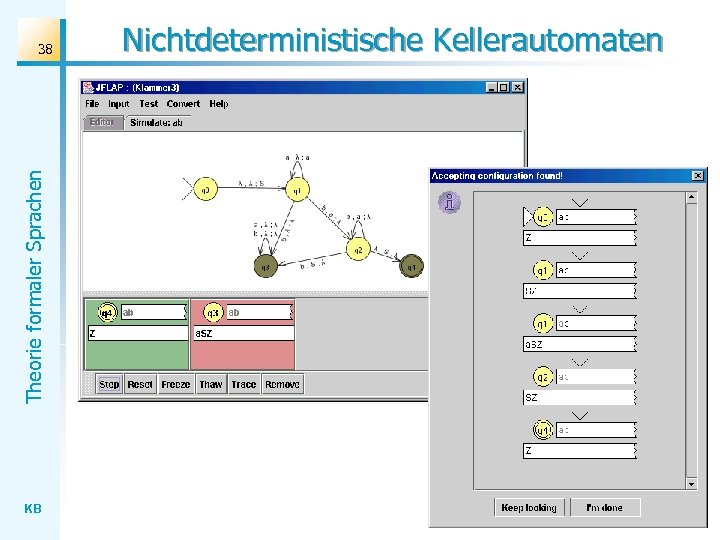The image size is (720, 540).
Task: Click the SZ stack field in trace
Action: pos(580,397)
